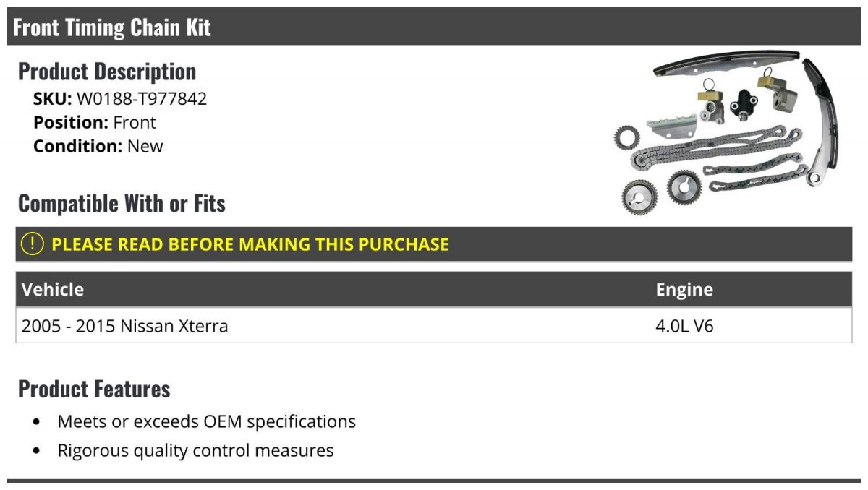Click Rigorous quality control measures bullet
Viewport: 868px width, 490px height.
coord(195,451)
